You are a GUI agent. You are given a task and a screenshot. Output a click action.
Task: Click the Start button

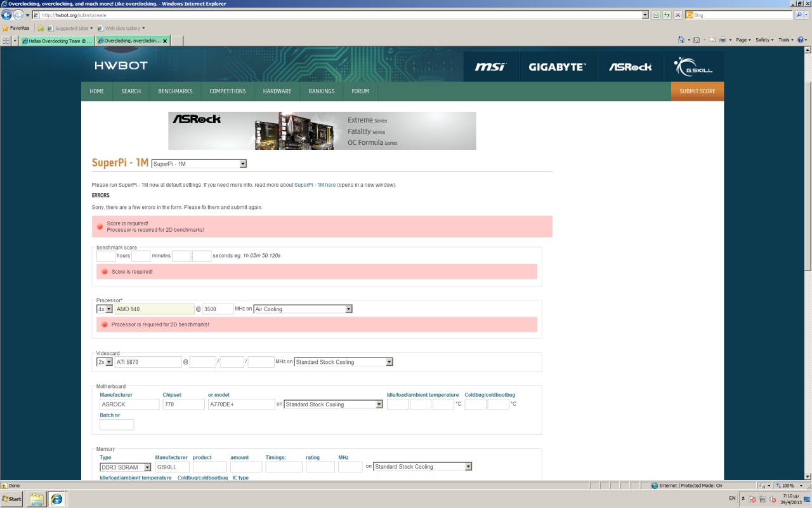coord(11,499)
